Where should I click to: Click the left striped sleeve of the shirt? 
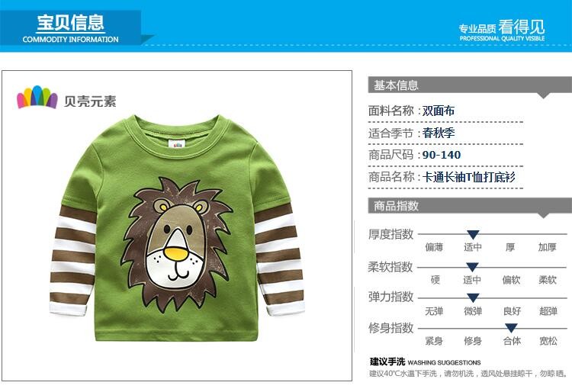click(x=72, y=261)
